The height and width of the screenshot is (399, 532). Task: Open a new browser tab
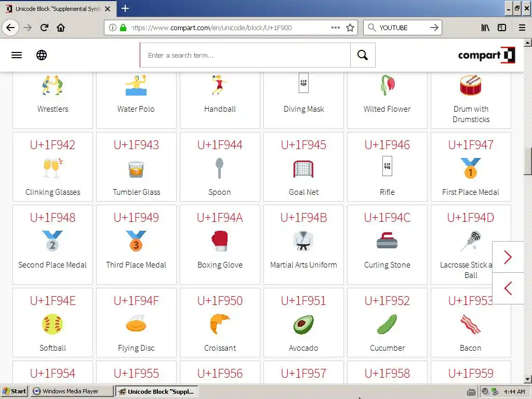pos(125,8)
